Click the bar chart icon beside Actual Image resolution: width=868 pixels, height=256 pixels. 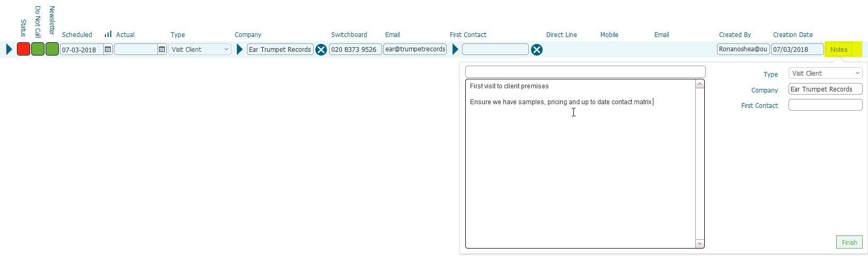click(x=108, y=34)
